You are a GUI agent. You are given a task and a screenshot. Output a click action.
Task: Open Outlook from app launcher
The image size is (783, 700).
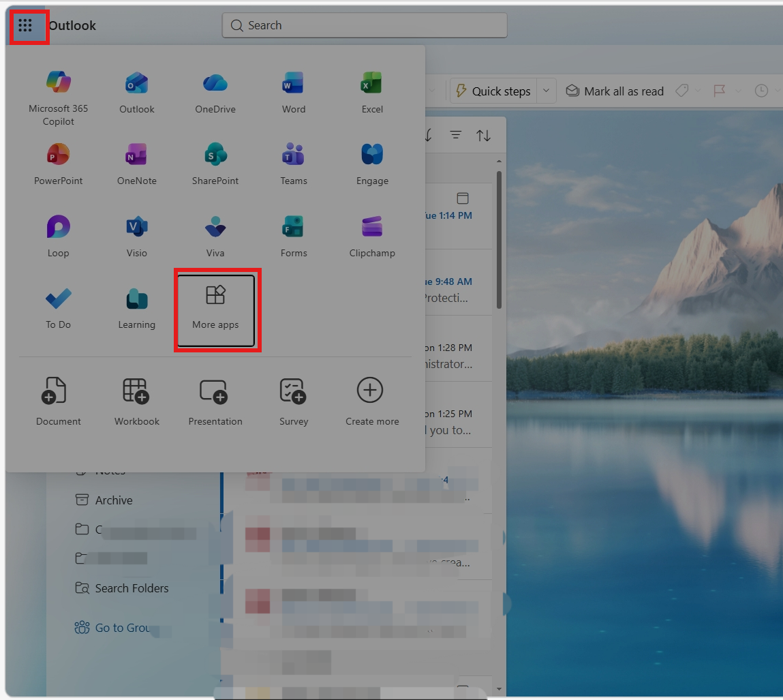click(x=137, y=93)
